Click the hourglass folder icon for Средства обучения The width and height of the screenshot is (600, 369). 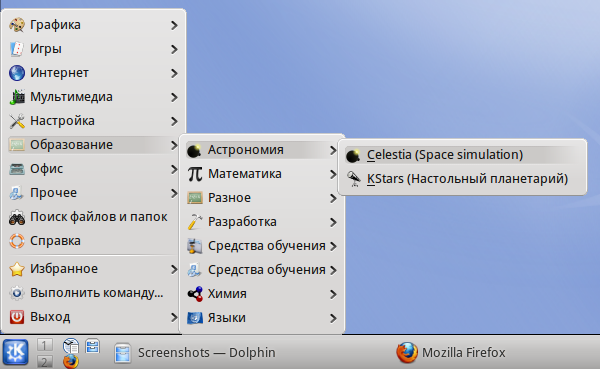tap(194, 246)
